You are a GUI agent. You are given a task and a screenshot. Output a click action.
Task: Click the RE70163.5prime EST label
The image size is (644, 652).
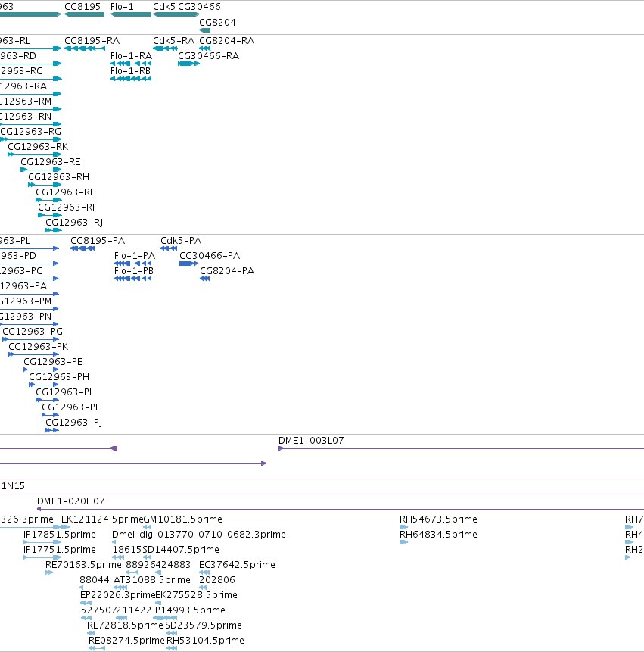point(83,565)
